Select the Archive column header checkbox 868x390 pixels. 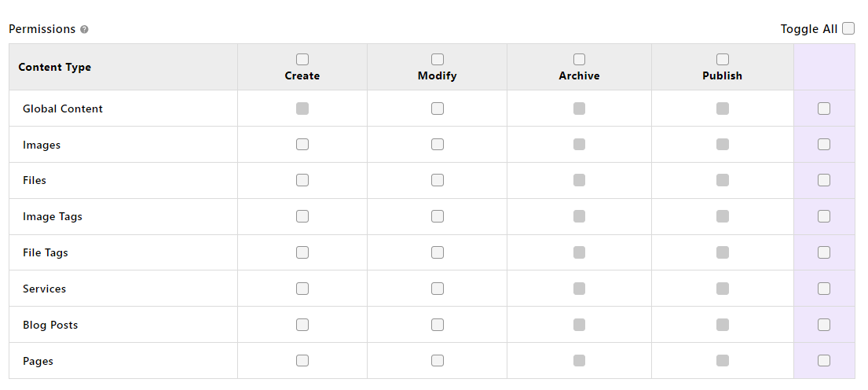pos(579,59)
